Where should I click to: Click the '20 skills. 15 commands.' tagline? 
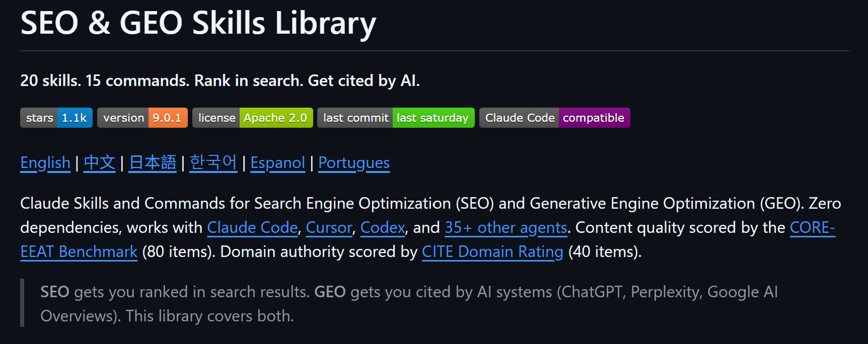(105, 81)
